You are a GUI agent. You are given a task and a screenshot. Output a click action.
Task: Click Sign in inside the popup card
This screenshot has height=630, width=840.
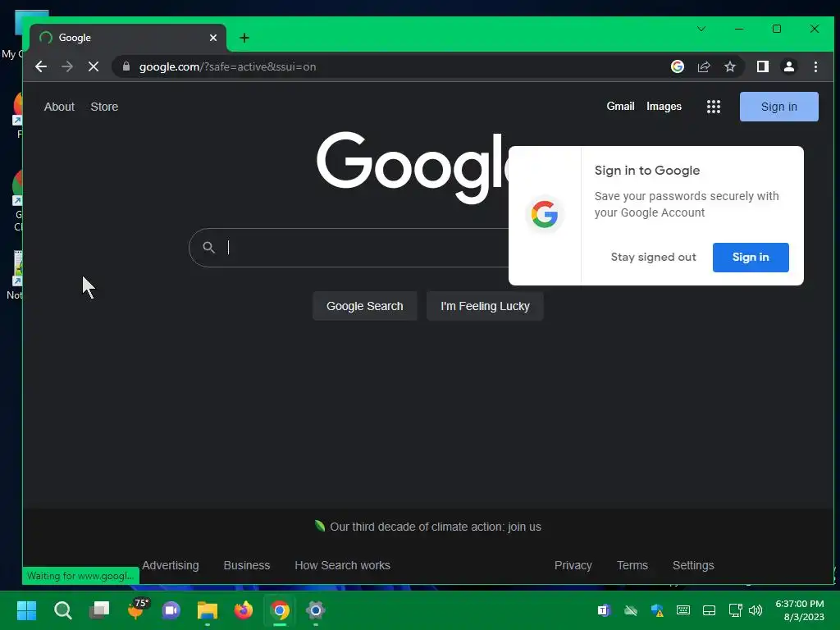[x=751, y=257]
